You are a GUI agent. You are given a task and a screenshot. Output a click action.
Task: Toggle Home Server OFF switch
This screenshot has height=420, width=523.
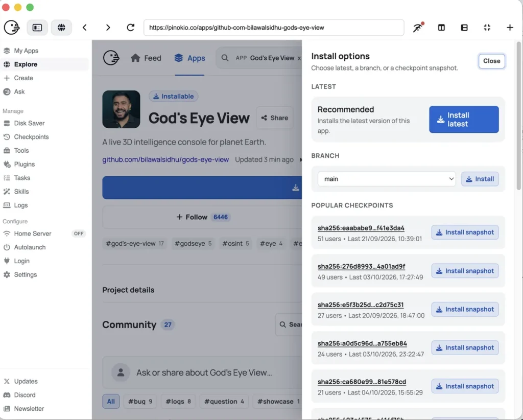pos(79,234)
